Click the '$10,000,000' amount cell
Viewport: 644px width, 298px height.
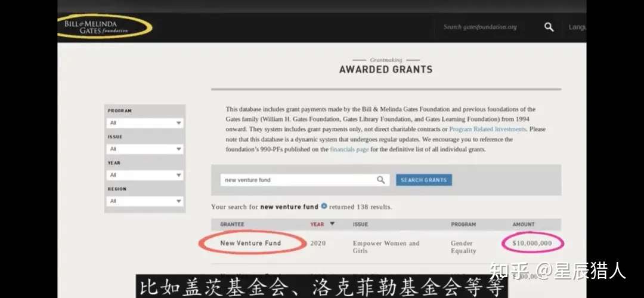pyautogui.click(x=532, y=243)
